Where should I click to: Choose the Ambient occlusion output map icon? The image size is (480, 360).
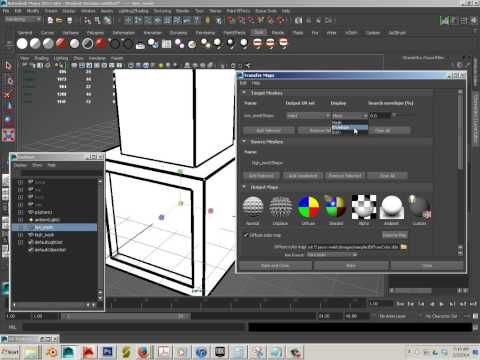(392, 207)
